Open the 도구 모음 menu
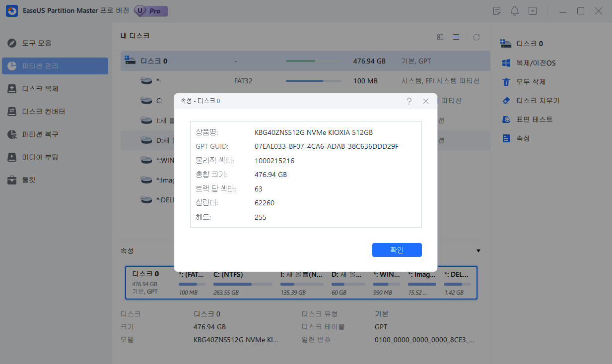This screenshot has height=364, width=612. click(55, 43)
